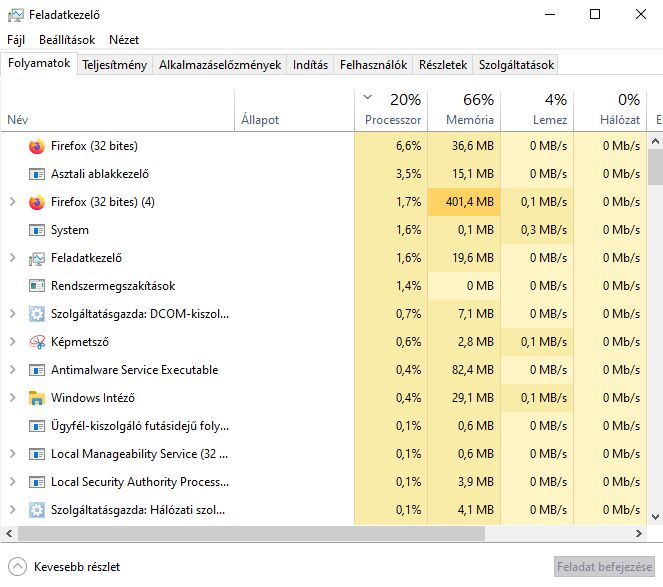Click the vertical scrollbar down arrow

point(655,516)
